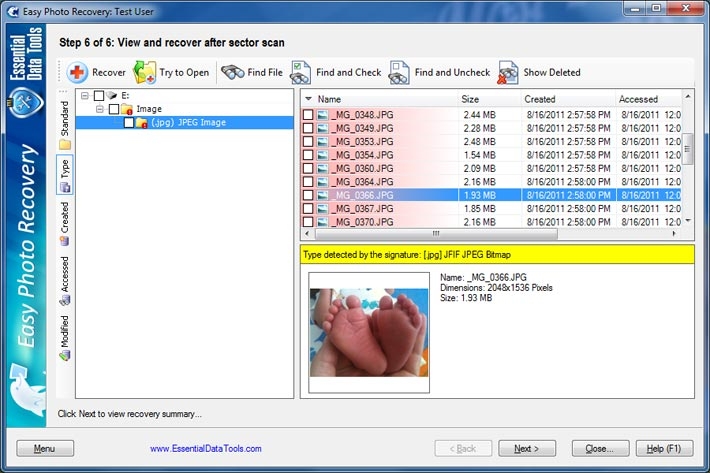Select the JPEG Image type icon in tree

[141, 122]
